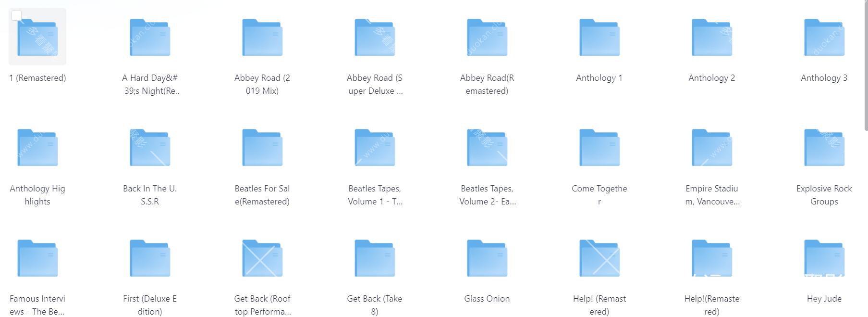Open the Help!(Remastered) folder icon without space

click(x=712, y=258)
